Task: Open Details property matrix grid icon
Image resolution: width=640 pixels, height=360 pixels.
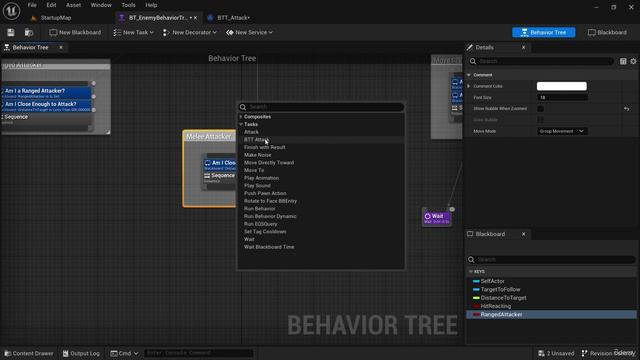Action: pos(623,61)
